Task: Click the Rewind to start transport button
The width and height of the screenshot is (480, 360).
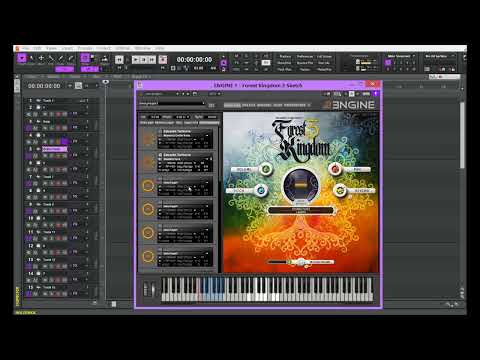Action: coord(119,60)
